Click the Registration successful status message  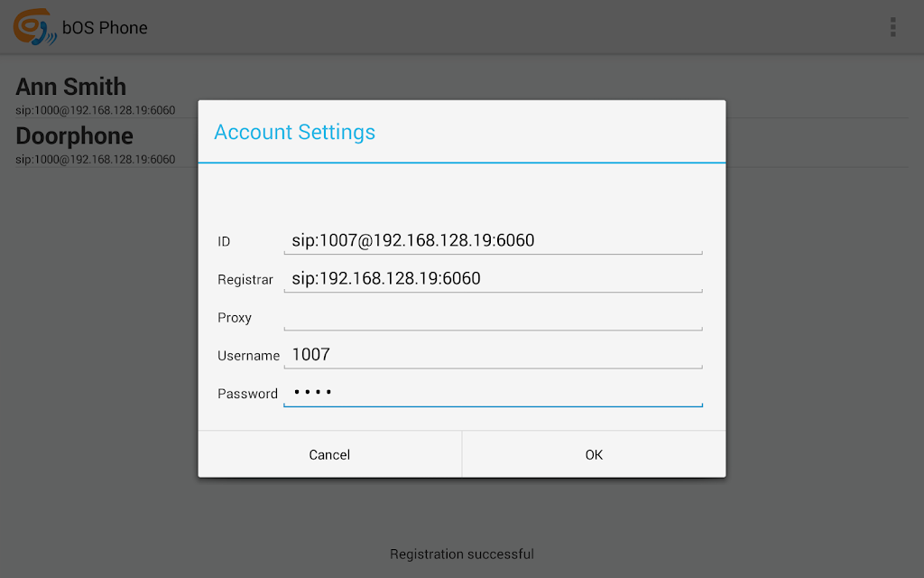click(x=462, y=555)
